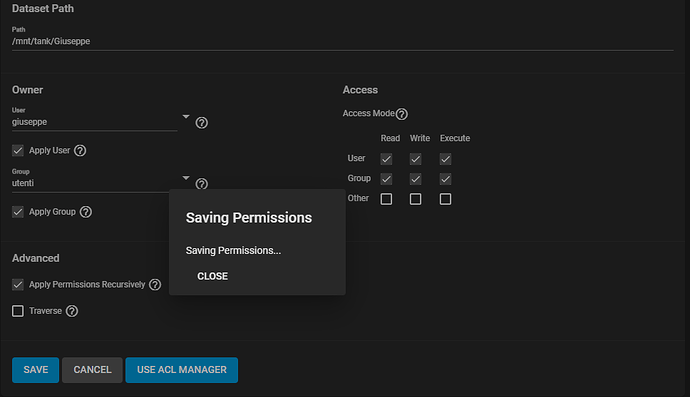
Task: Click the 'Advanced' section heading
Action: point(36,258)
